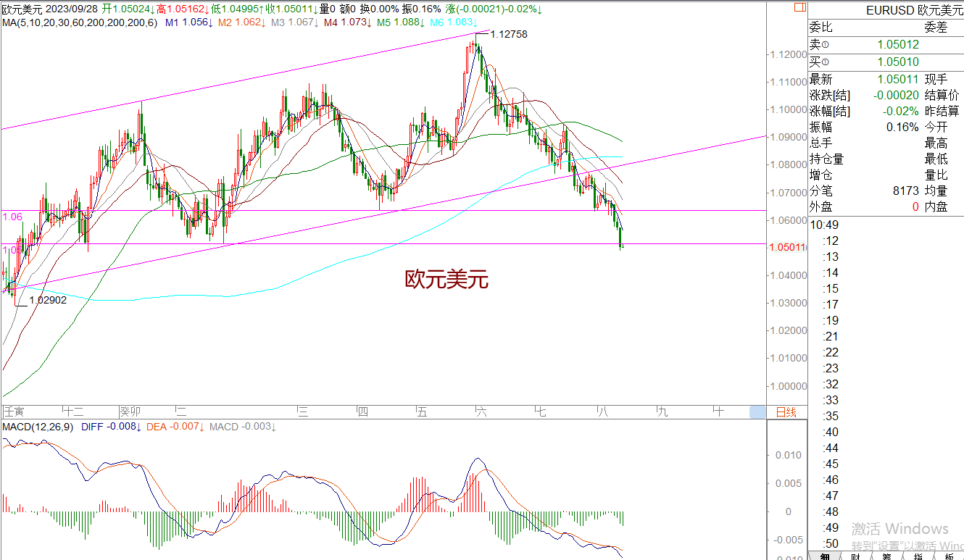Click the DEA -0.007 value label
The width and height of the screenshot is (964, 560).
tap(175, 427)
